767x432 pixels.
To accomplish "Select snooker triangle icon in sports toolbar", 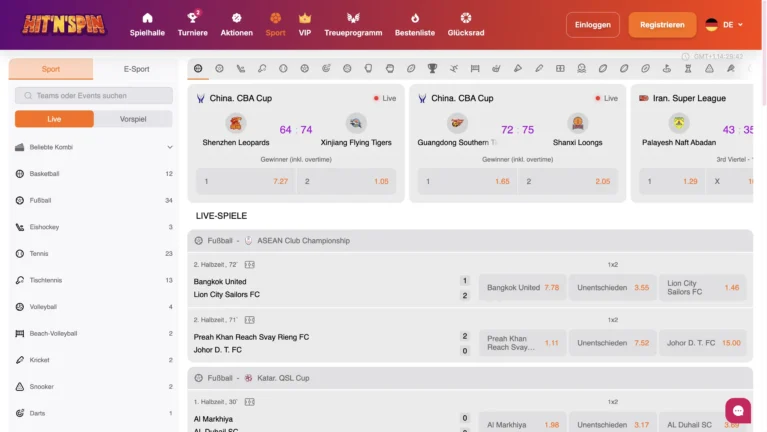I will pyautogui.click(x=709, y=68).
